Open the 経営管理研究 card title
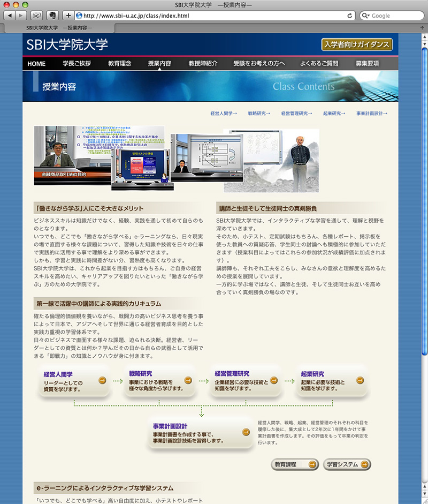This screenshot has height=504, width=428. [232, 373]
